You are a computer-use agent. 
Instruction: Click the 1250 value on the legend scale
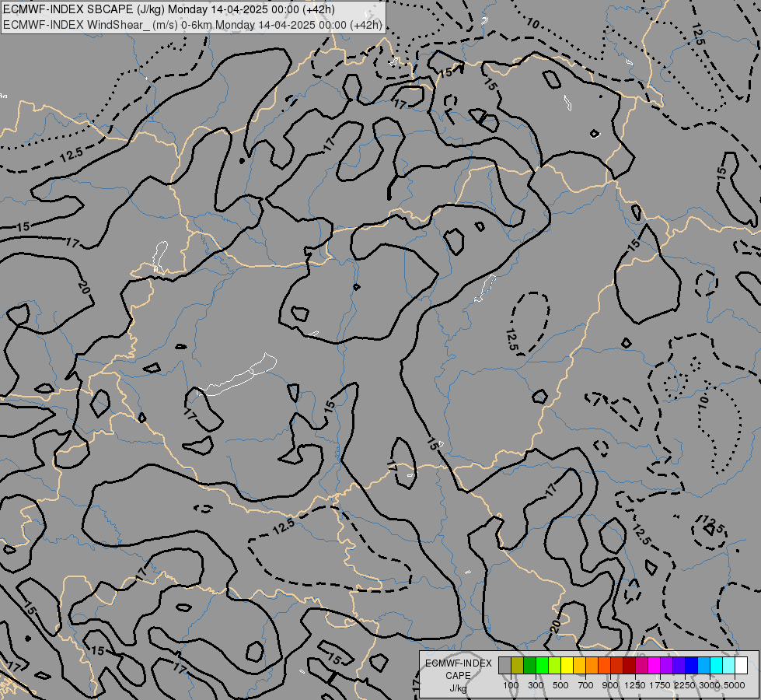(635, 685)
